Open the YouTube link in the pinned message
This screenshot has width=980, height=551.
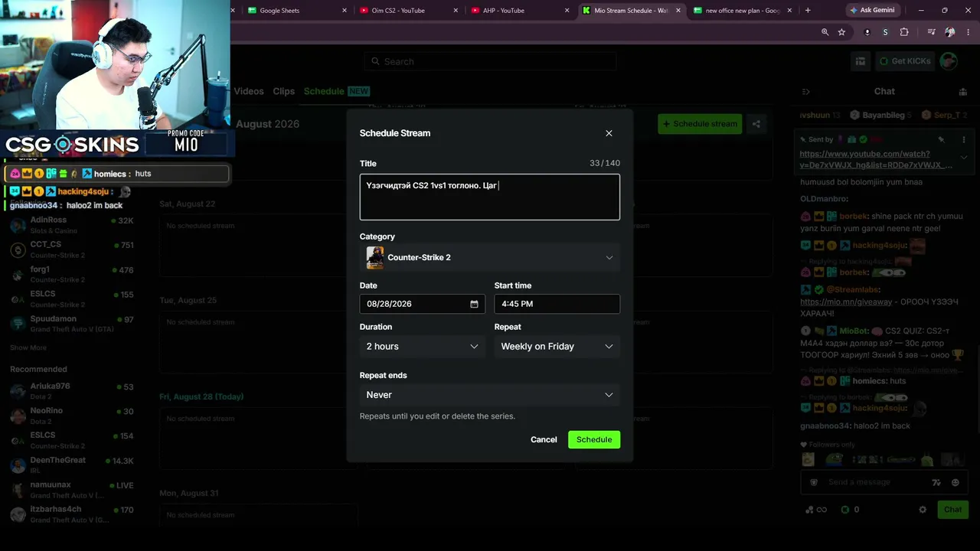pos(876,159)
